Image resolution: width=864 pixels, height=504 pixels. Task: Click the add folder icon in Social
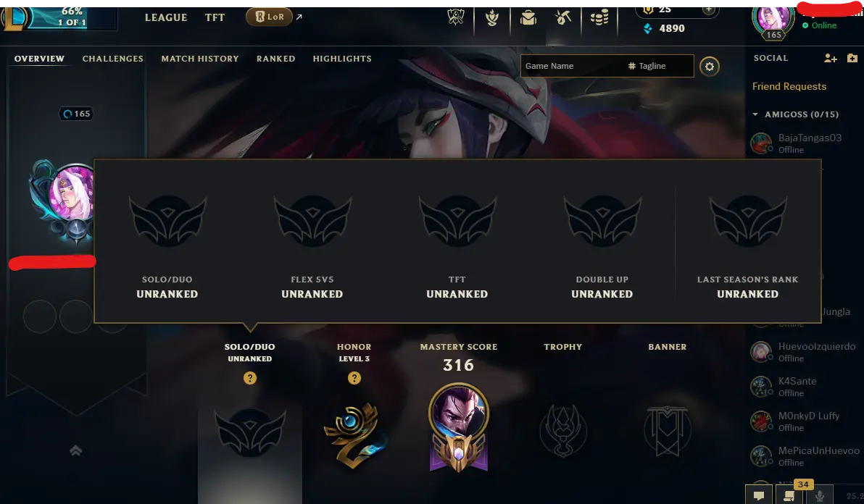(852, 59)
